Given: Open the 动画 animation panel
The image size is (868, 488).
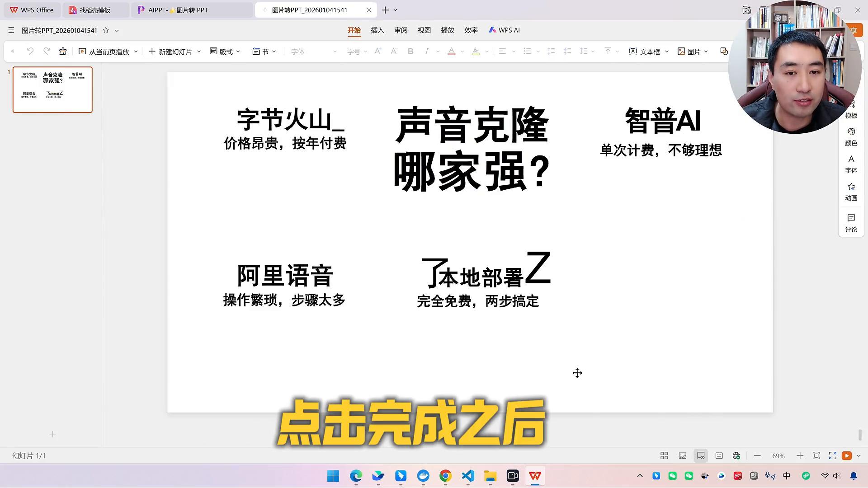Looking at the screenshot, I should pyautogui.click(x=851, y=192).
